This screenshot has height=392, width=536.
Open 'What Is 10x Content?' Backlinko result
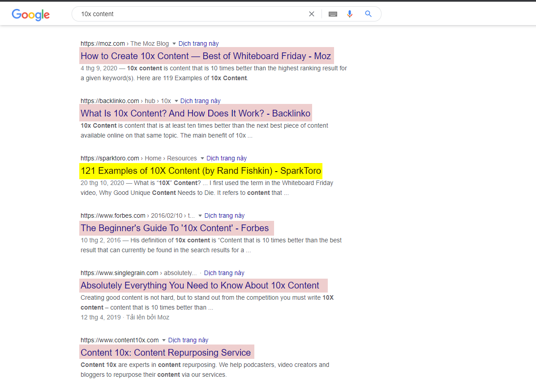click(x=196, y=113)
